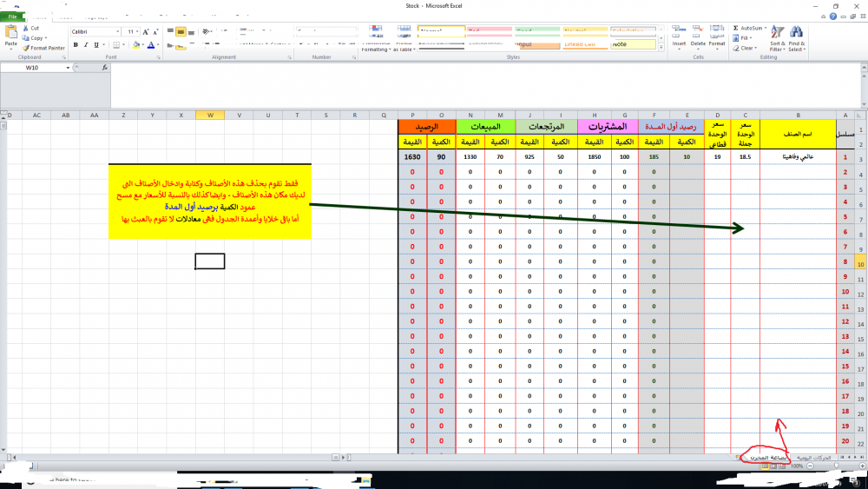The width and height of the screenshot is (868, 489).
Task: Expand the cell Styles gallery
Action: [661, 48]
